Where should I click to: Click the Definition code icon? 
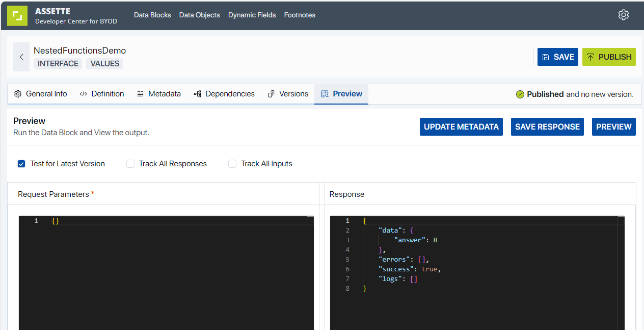click(x=83, y=94)
